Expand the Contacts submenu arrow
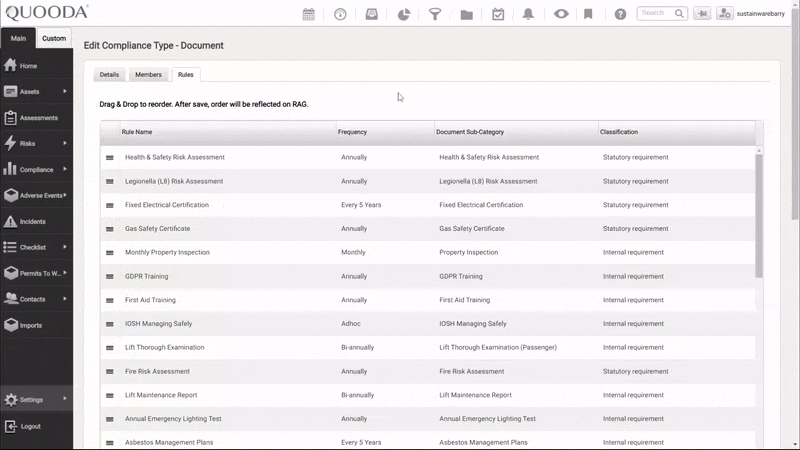 point(65,298)
